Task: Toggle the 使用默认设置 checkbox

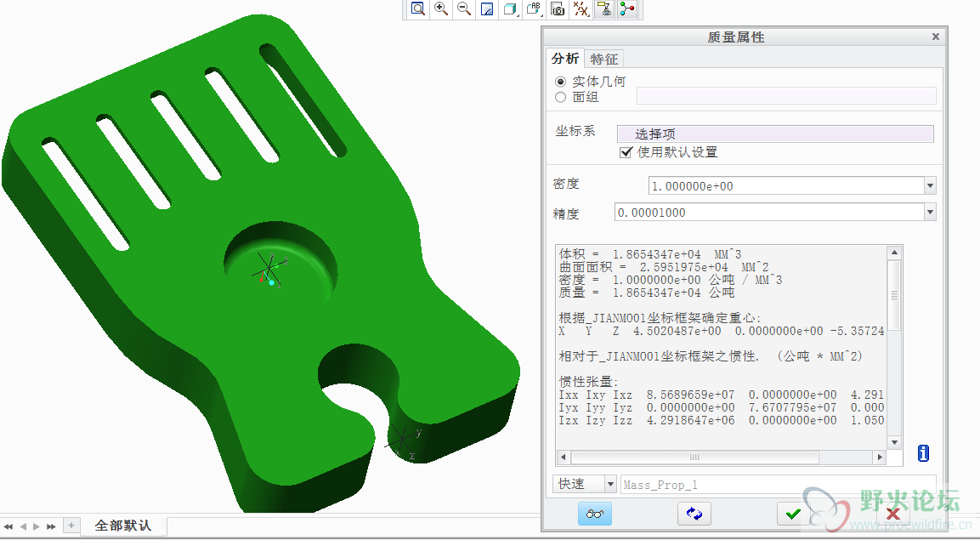Action: (626, 152)
